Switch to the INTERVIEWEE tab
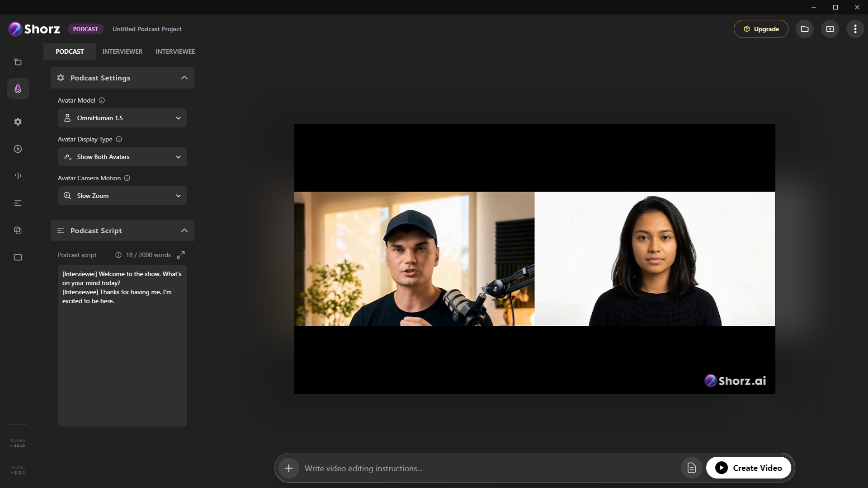This screenshot has height=488, width=868. tap(175, 51)
